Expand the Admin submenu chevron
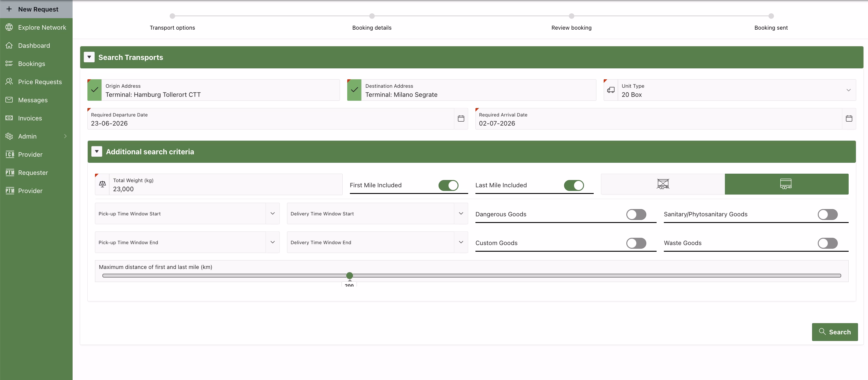 pyautogui.click(x=65, y=136)
